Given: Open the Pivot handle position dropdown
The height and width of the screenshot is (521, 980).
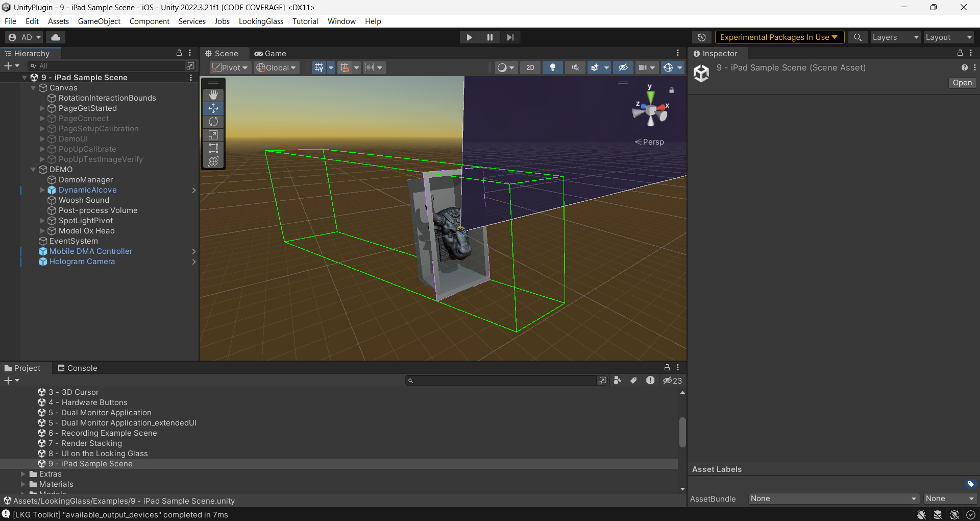Looking at the screenshot, I should pos(231,67).
